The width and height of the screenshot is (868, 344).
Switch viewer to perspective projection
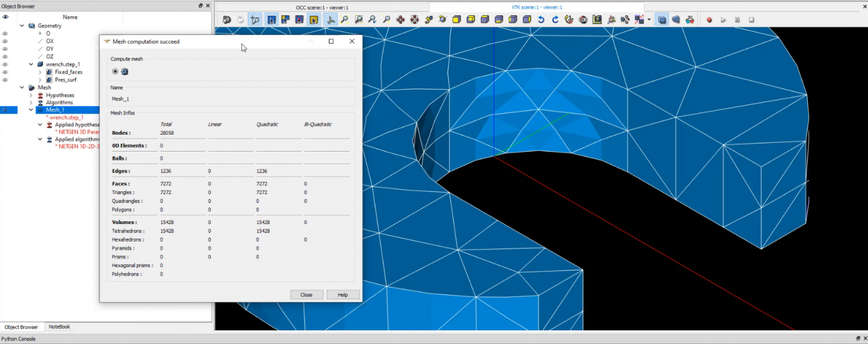tap(676, 19)
